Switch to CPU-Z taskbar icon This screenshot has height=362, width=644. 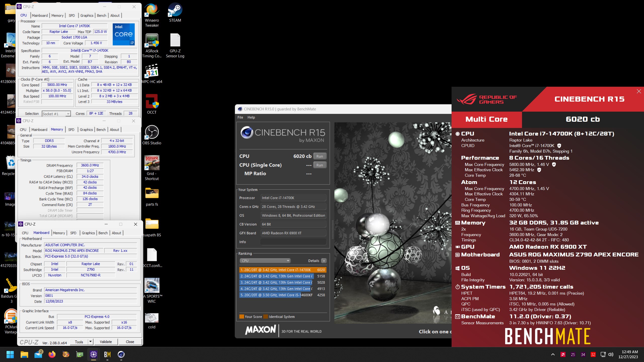(x=94, y=354)
